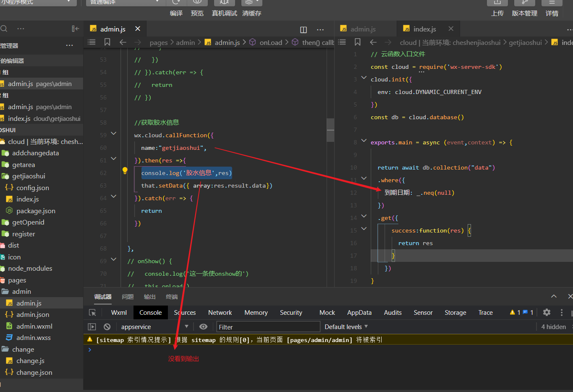Toggle live expression eye icon

pos(204,327)
